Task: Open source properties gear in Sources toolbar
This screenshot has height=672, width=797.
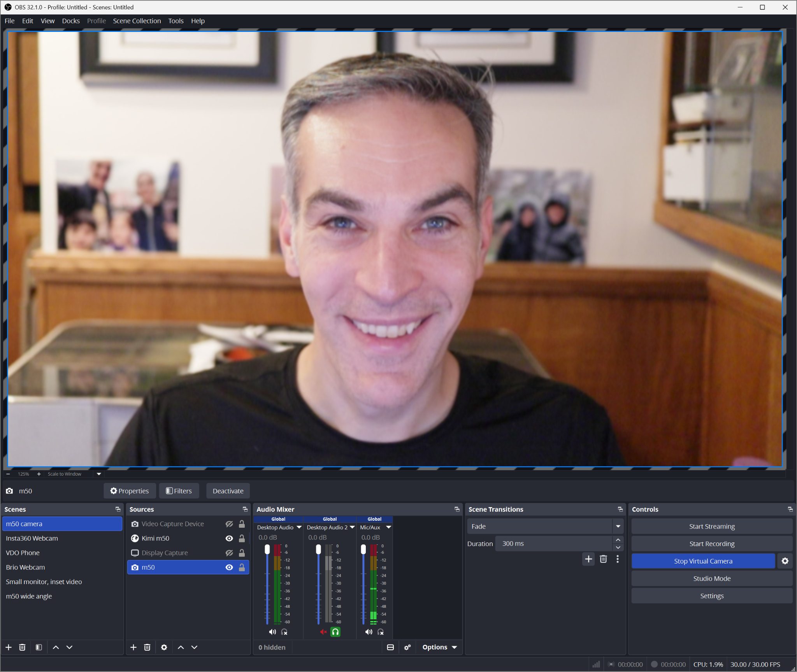Action: click(164, 647)
